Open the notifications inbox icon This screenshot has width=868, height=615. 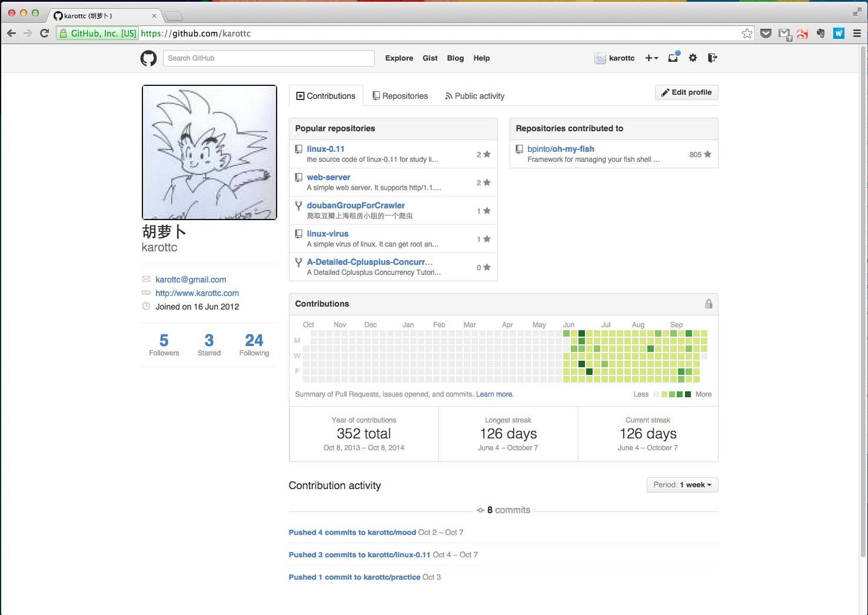click(673, 58)
